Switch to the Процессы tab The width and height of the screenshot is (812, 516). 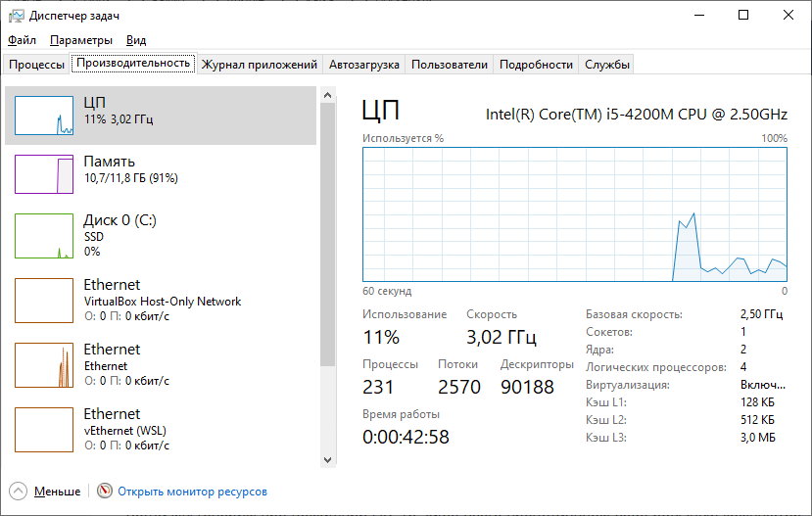[36, 65]
